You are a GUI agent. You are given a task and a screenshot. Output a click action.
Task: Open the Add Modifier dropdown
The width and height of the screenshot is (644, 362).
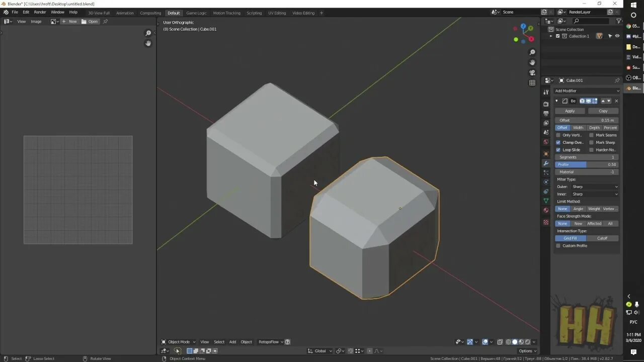point(587,91)
